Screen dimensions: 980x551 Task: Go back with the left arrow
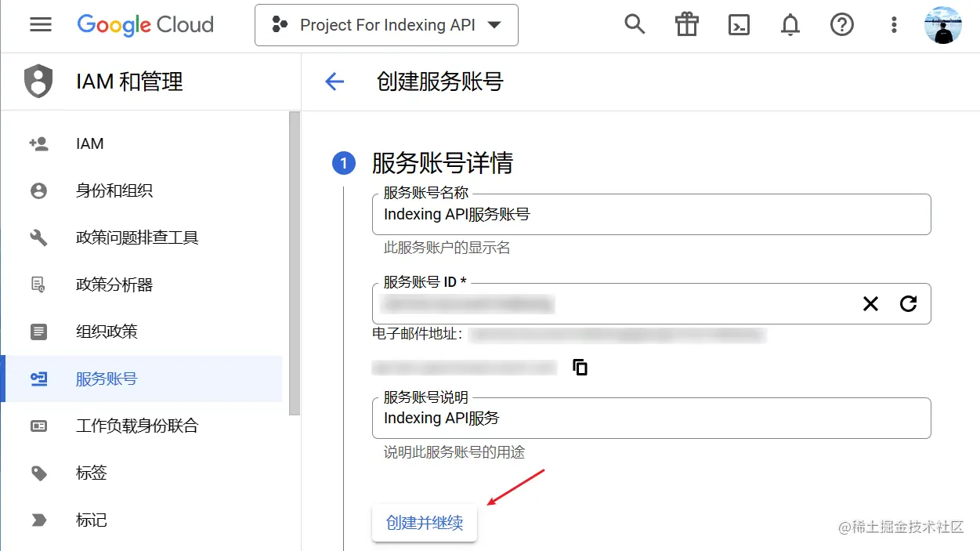coord(335,82)
